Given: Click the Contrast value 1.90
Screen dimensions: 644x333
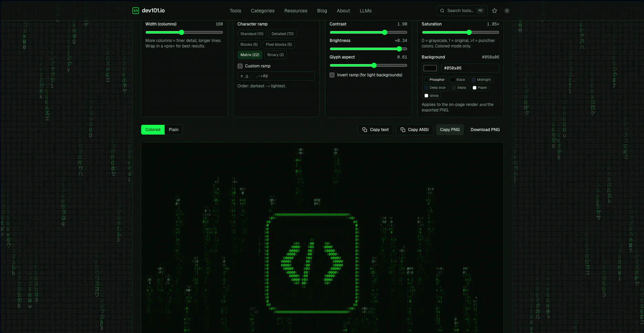Looking at the screenshot, I should 402,24.
